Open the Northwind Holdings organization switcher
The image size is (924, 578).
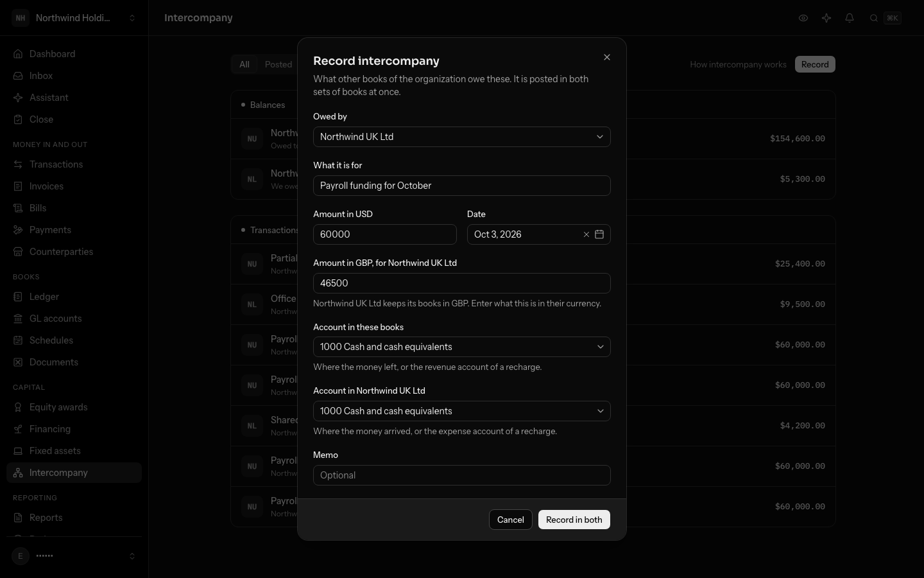74,18
